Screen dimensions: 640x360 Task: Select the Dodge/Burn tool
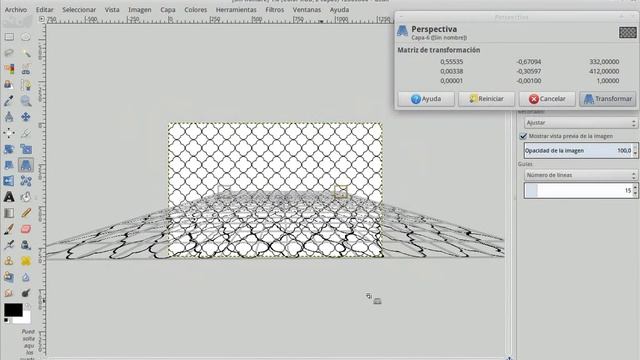26,293
